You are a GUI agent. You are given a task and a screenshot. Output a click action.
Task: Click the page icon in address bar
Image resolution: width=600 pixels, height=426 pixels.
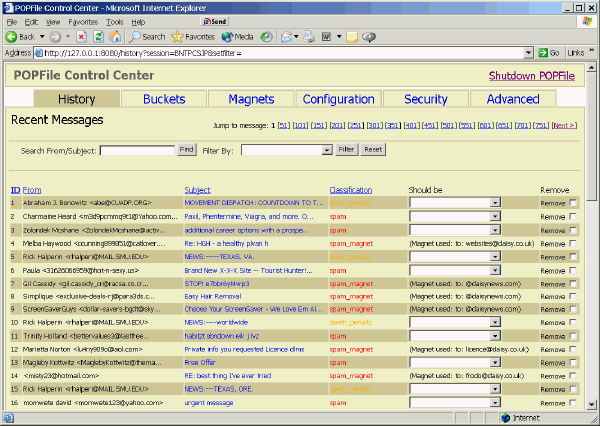click(39, 53)
